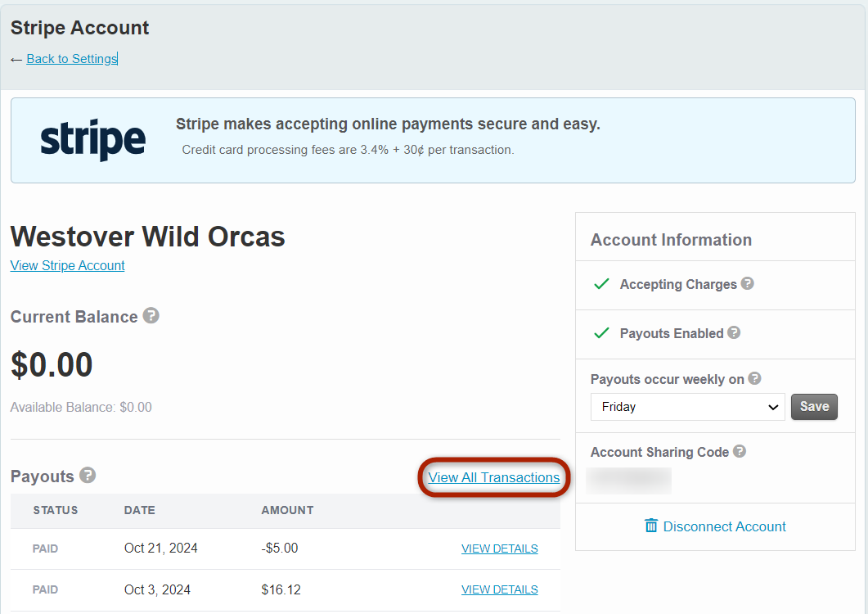868x614 pixels.
Task: Open help icon beside Payouts Enabled
Action: (x=734, y=332)
